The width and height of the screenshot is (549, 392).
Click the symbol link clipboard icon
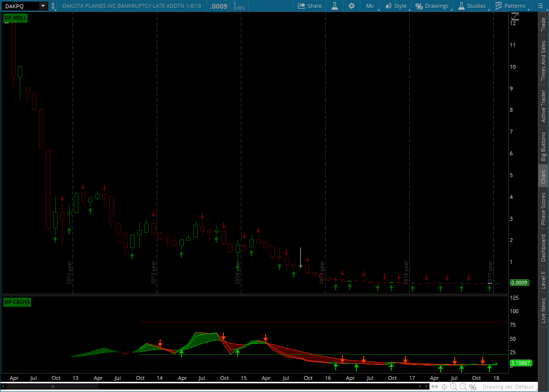pyautogui.click(x=53, y=6)
